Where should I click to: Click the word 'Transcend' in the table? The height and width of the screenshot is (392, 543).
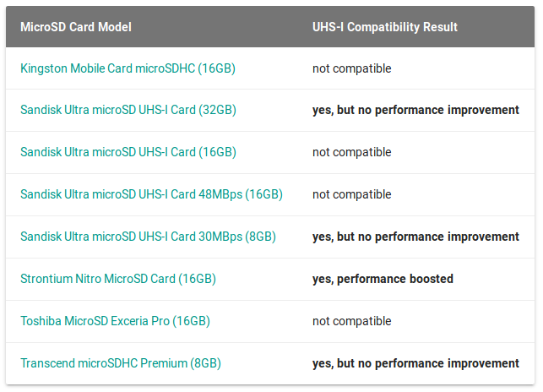pos(47,363)
